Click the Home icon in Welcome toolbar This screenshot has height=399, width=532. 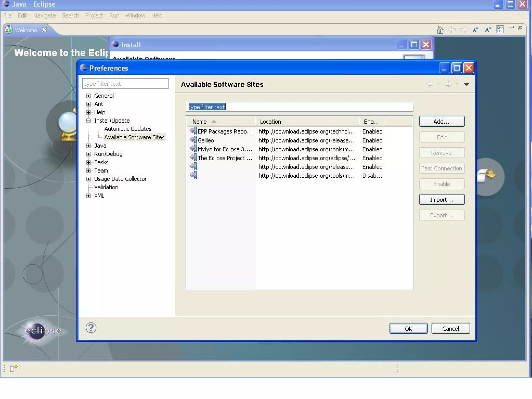(x=440, y=30)
